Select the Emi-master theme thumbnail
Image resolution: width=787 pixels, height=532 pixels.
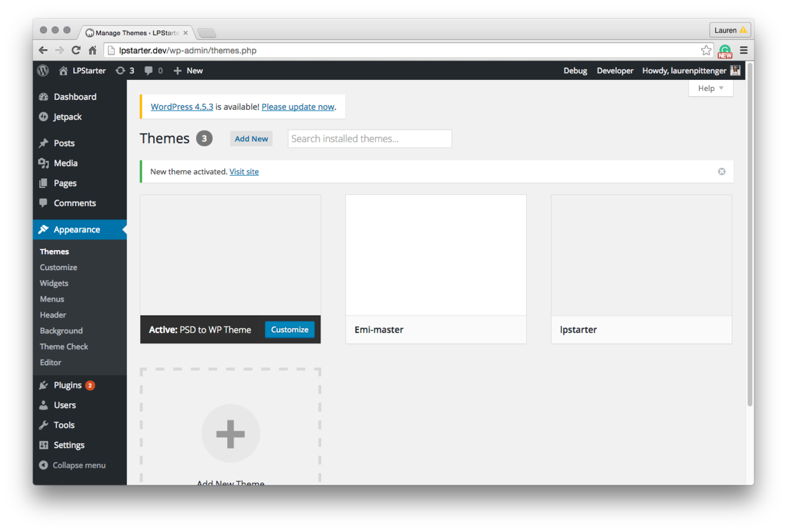click(x=436, y=255)
